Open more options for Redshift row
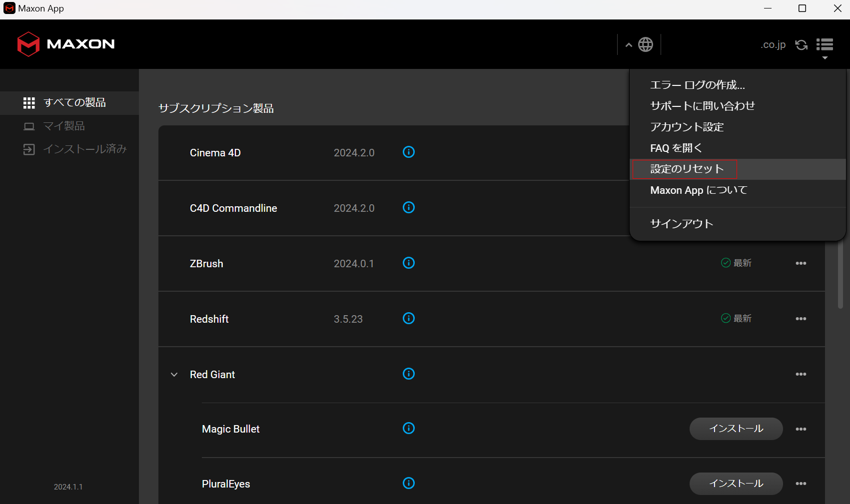 click(x=801, y=319)
